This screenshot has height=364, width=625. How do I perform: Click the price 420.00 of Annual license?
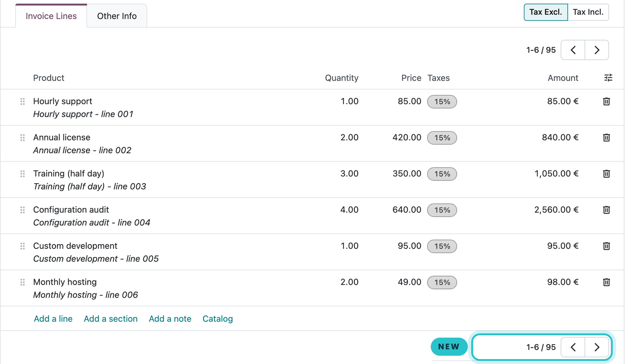(x=407, y=137)
